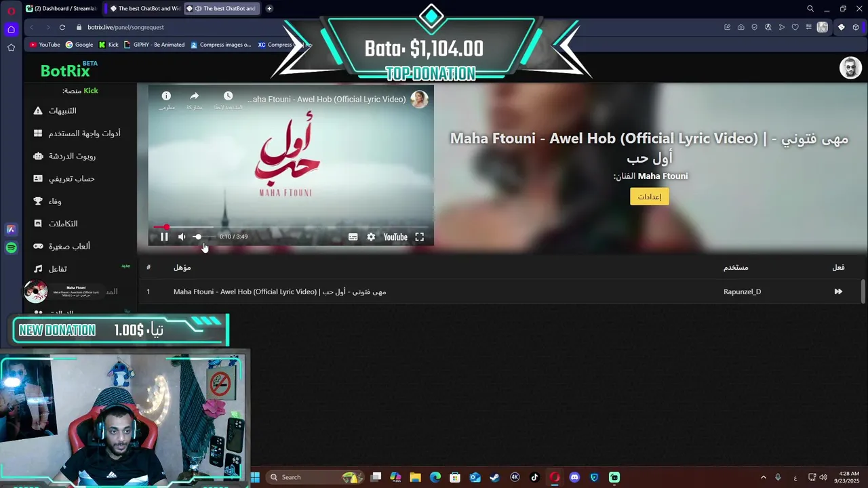Click the YouTube volume slider handle
868x488 pixels.
pyautogui.click(x=197, y=237)
